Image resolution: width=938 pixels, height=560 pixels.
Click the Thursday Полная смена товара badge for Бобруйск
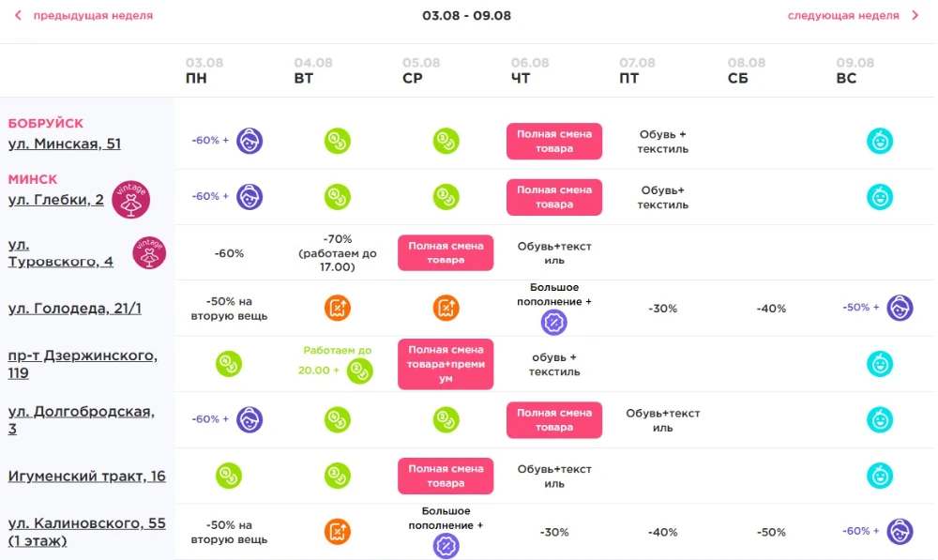tap(554, 142)
